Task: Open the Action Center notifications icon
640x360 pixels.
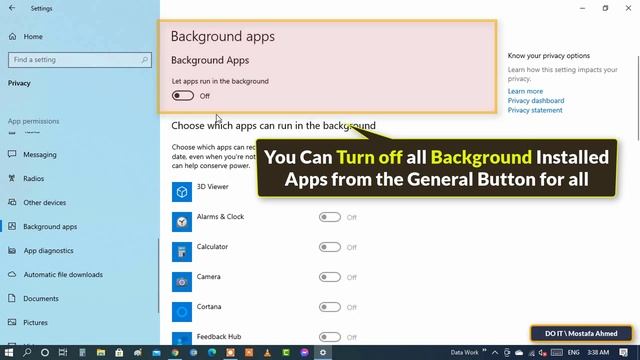Action: 624,353
